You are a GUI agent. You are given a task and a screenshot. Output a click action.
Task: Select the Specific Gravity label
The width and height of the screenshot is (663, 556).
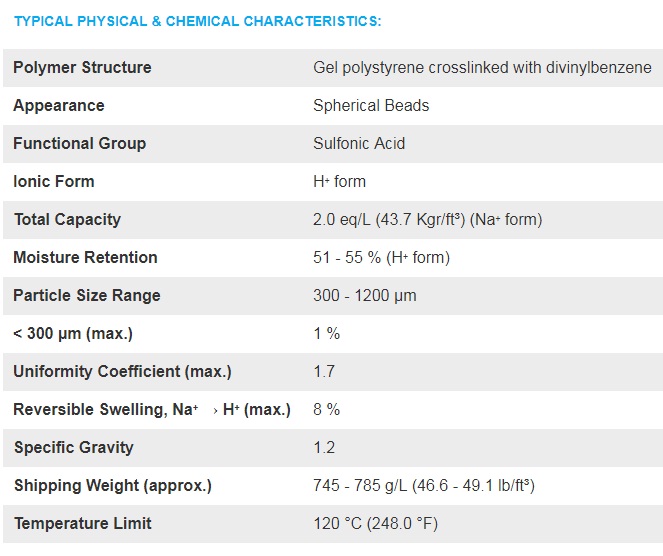[x=74, y=447]
